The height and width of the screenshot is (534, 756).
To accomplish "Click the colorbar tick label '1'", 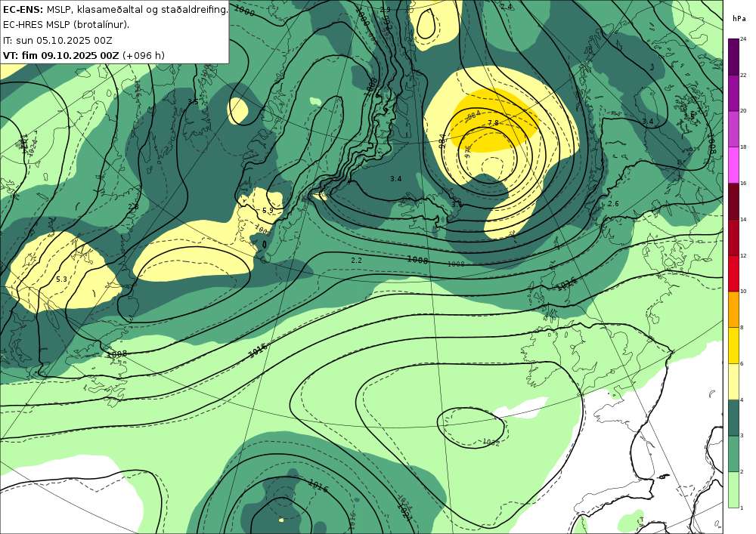I will (x=742, y=508).
